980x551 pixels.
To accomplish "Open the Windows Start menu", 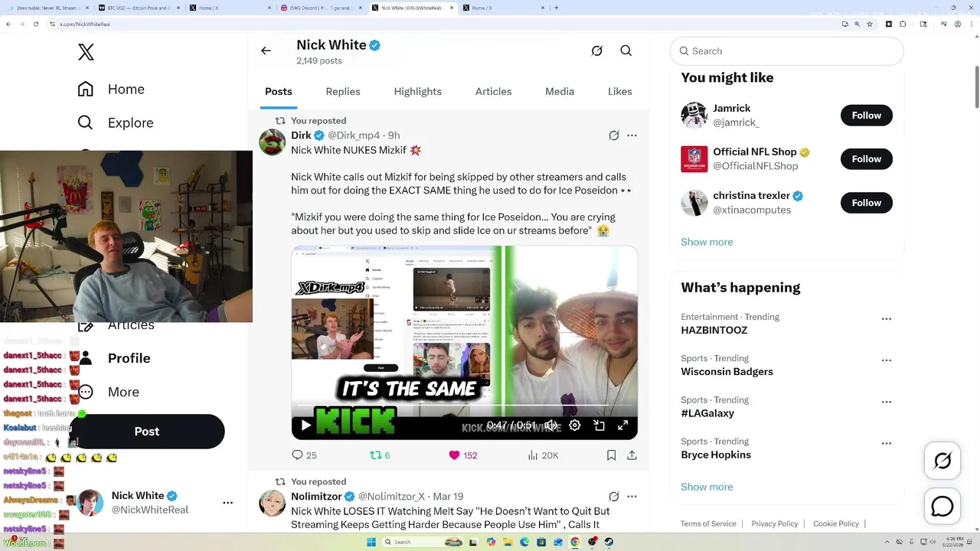I will (x=371, y=542).
